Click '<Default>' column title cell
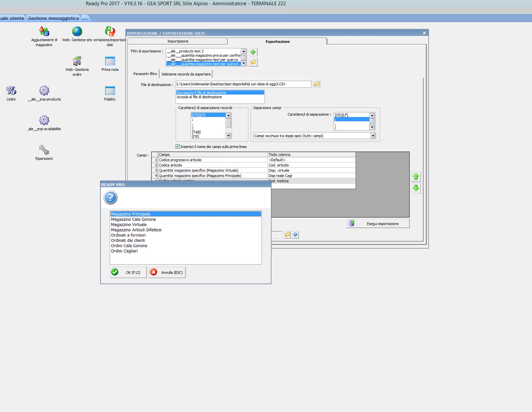This screenshot has height=412, width=532. tap(312, 160)
